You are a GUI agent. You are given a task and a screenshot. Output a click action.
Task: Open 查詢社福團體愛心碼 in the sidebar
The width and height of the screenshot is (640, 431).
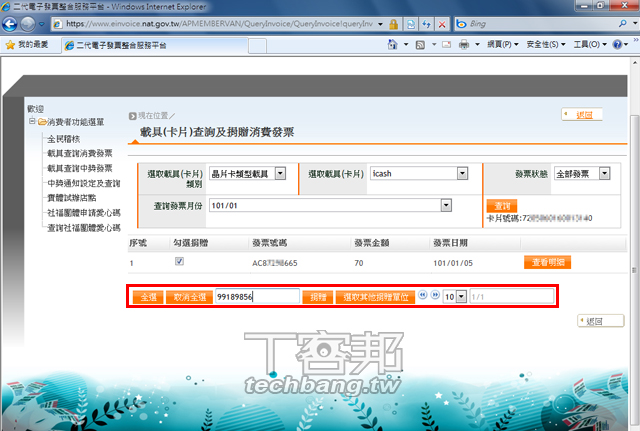tap(84, 228)
